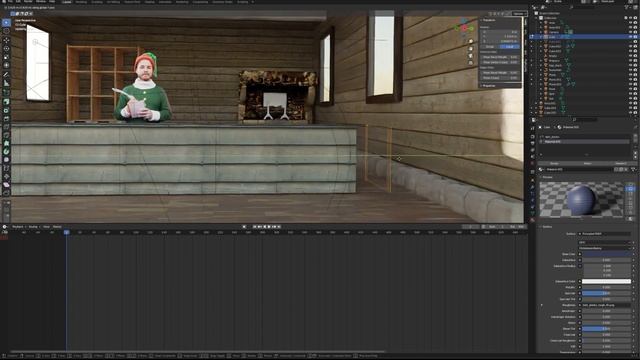Choose the Measure ruler tool
The height and width of the screenshot is (360, 640).
point(6,83)
